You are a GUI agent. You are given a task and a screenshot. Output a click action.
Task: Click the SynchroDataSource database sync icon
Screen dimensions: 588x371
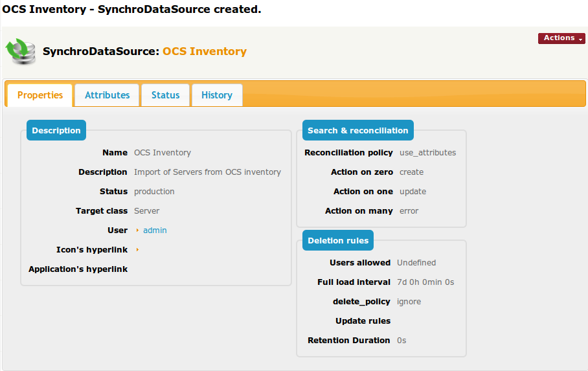tap(21, 51)
